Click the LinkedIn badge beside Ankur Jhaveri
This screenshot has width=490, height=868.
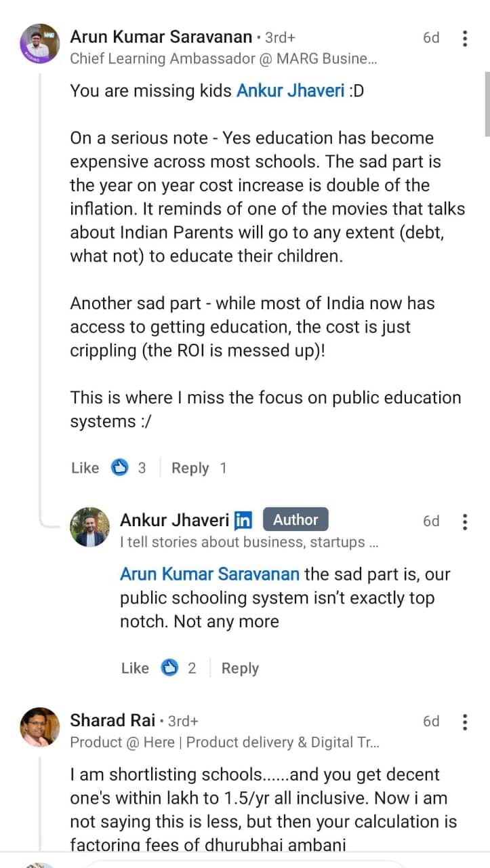pos(243,520)
